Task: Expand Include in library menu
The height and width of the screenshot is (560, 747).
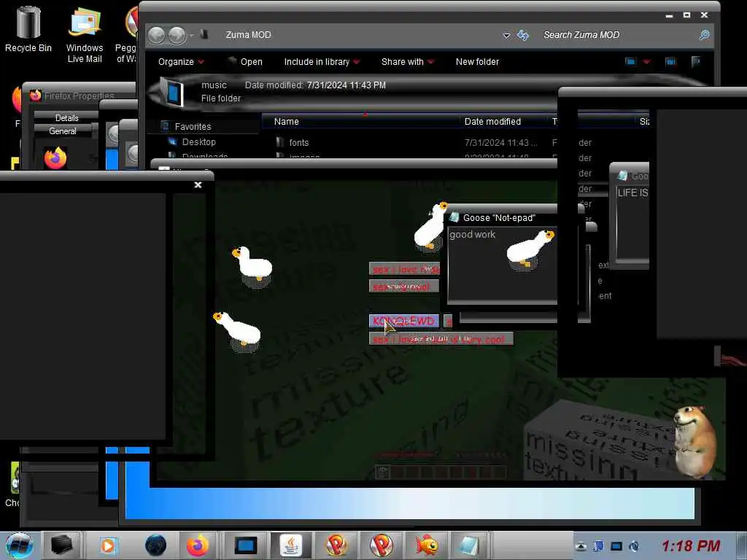Action: pyautogui.click(x=322, y=62)
